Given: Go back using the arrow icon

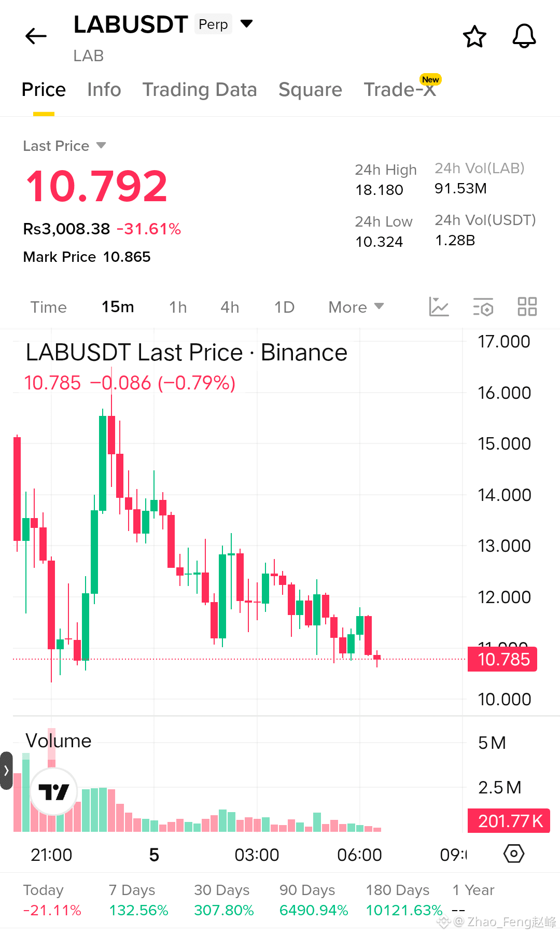Looking at the screenshot, I should tap(36, 36).
